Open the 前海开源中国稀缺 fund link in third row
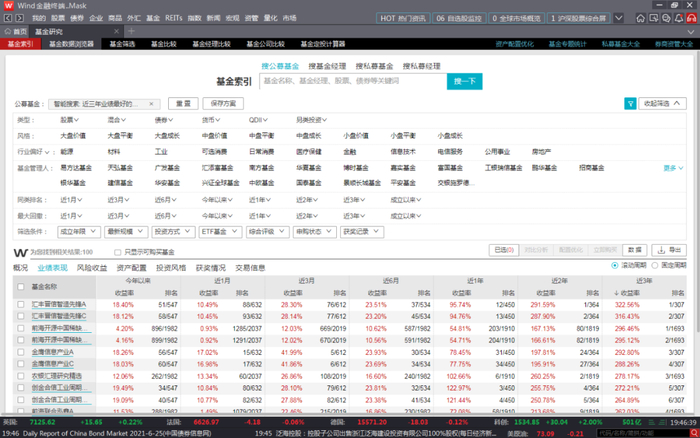 pyautogui.click(x=60, y=328)
